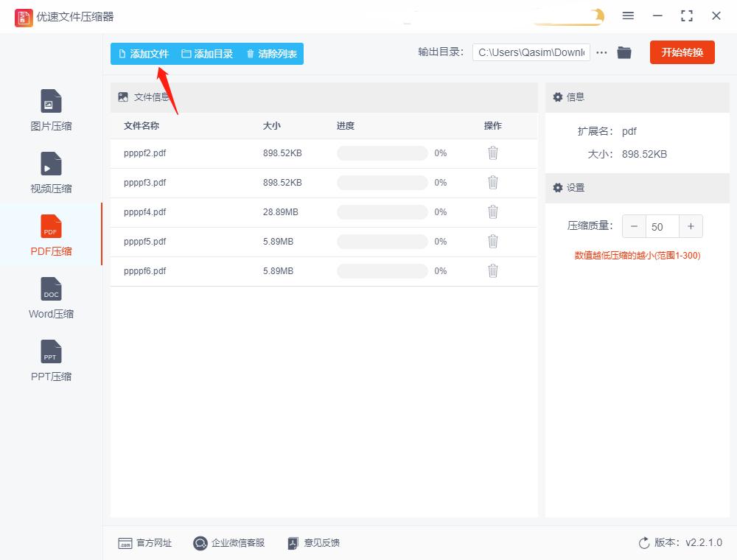Click the output directory path input field

pos(531,52)
